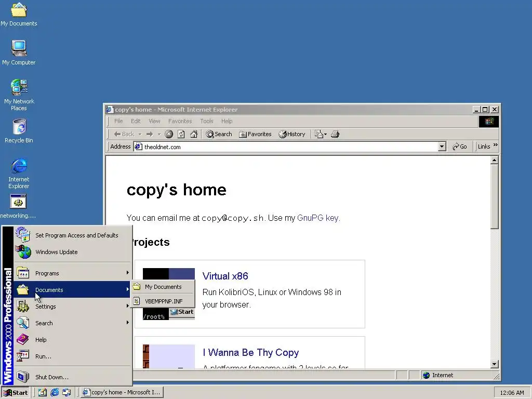The height and width of the screenshot is (399, 532).
Task: Open the History pane in IE toolbar
Action: click(x=292, y=134)
